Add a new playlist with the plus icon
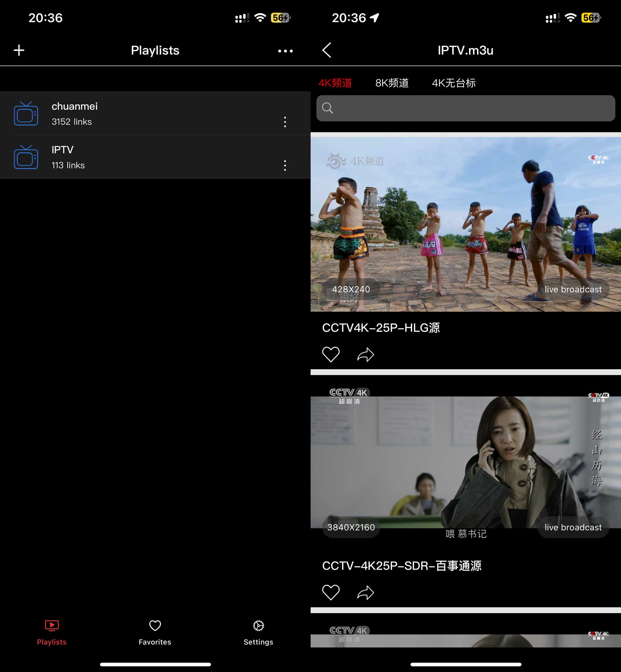621x672 pixels. [19, 50]
